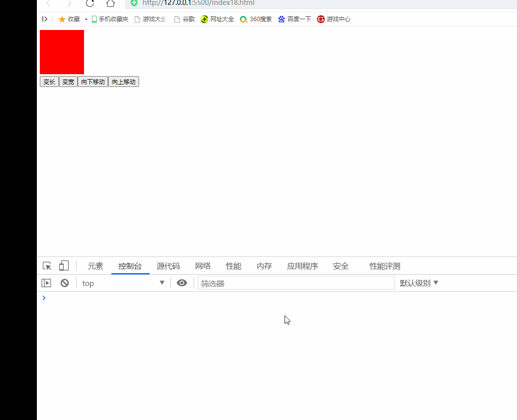This screenshot has height=420, width=517.
Task: Open 手机收藏夹 bookmark
Action: click(x=110, y=19)
